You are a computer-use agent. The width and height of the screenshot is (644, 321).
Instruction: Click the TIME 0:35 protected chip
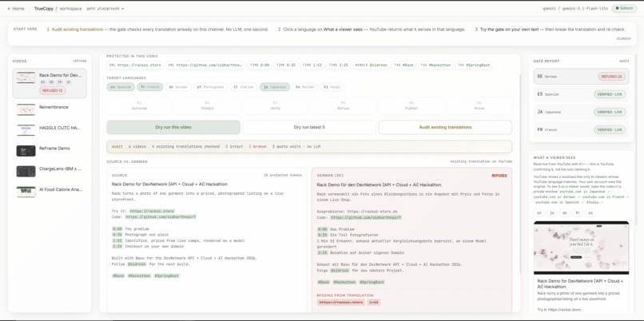pos(286,65)
